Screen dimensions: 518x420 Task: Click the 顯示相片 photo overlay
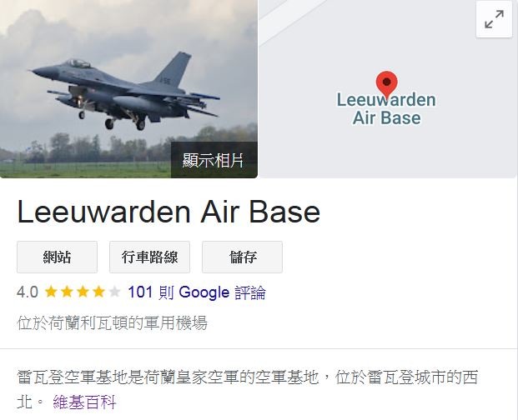click(214, 160)
